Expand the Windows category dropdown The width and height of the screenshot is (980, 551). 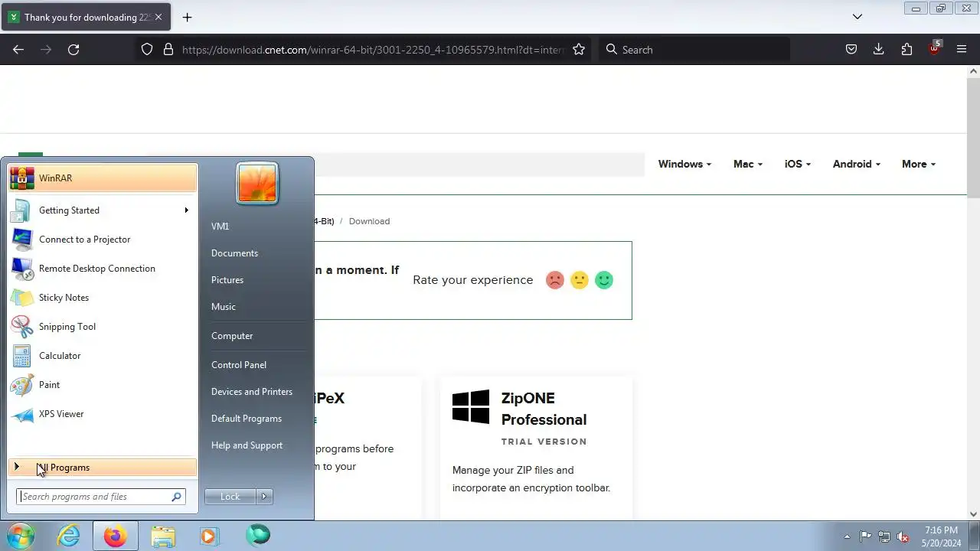pyautogui.click(x=684, y=165)
